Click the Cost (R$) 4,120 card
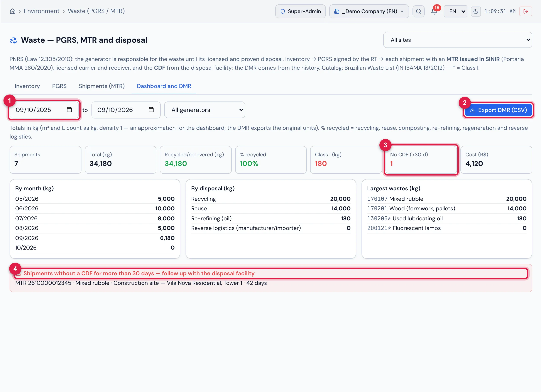 [496, 160]
